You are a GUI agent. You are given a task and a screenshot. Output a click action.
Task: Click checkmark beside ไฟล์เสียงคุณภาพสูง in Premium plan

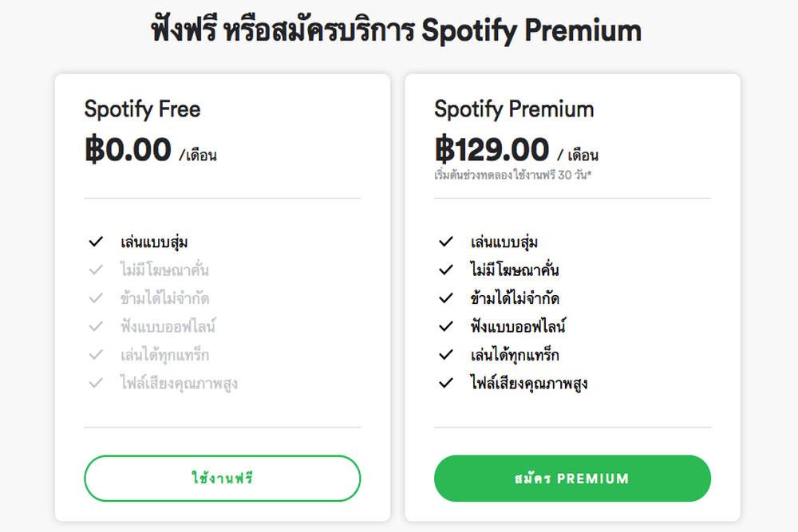[446, 383]
